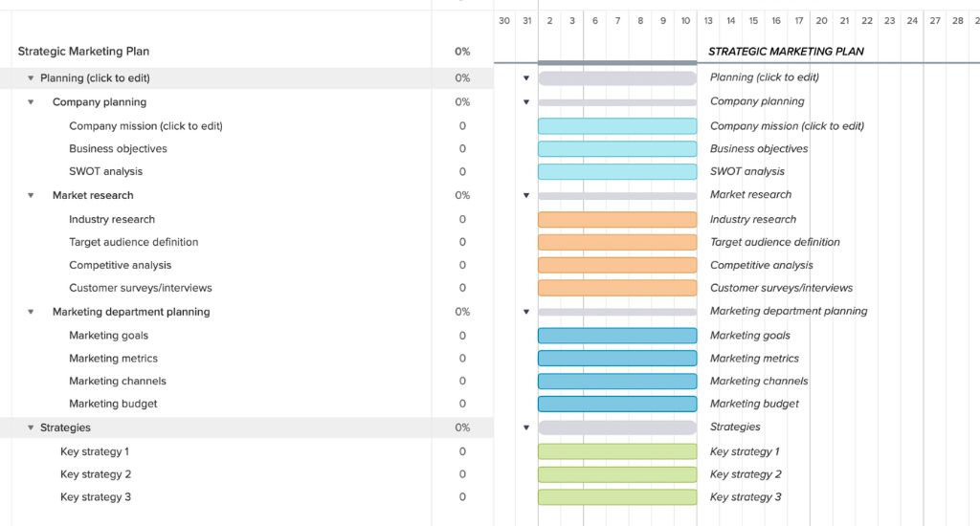Select day 13 in the timeline header
This screenshot has height=526, width=980.
[708, 20]
